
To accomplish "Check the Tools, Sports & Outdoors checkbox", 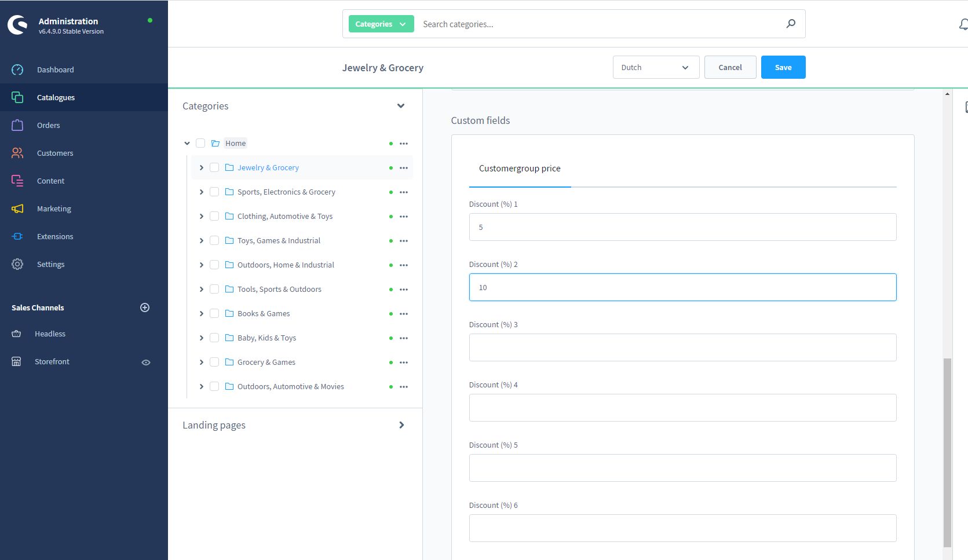I will pyautogui.click(x=214, y=289).
